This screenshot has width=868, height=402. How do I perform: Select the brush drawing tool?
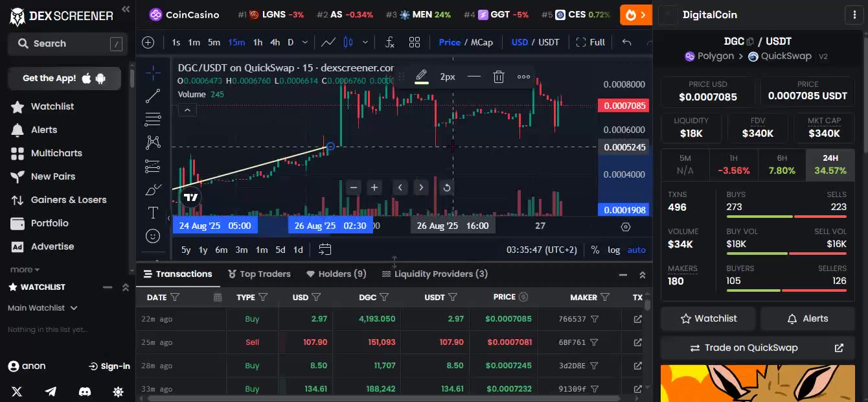(x=153, y=189)
